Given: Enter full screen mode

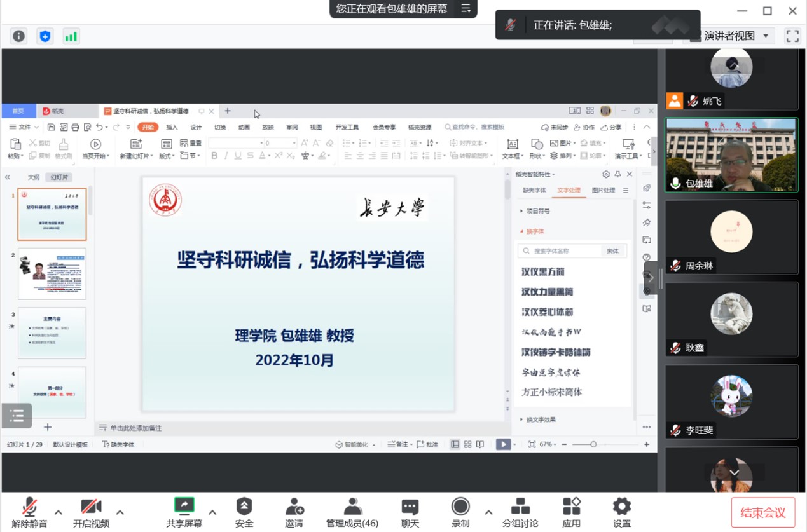Looking at the screenshot, I should click(x=792, y=36).
